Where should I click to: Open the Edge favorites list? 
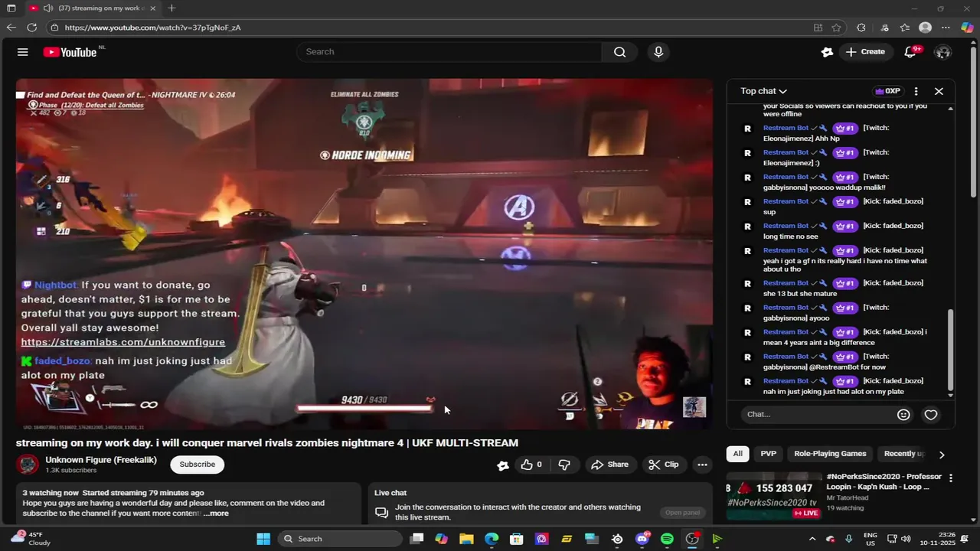(x=905, y=28)
